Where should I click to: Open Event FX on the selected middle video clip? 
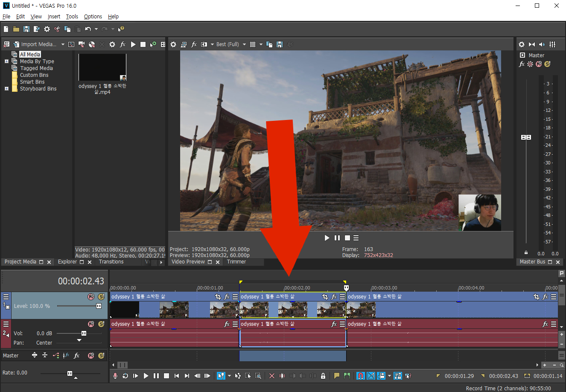(334, 296)
